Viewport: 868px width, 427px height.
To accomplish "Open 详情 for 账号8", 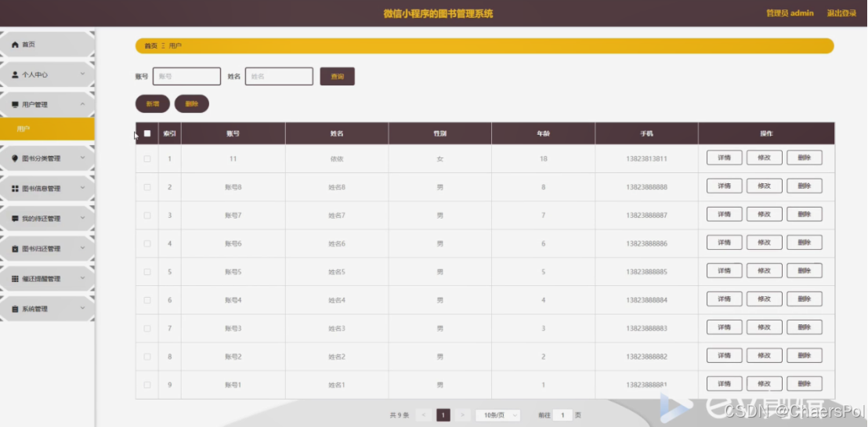I will pyautogui.click(x=724, y=186).
